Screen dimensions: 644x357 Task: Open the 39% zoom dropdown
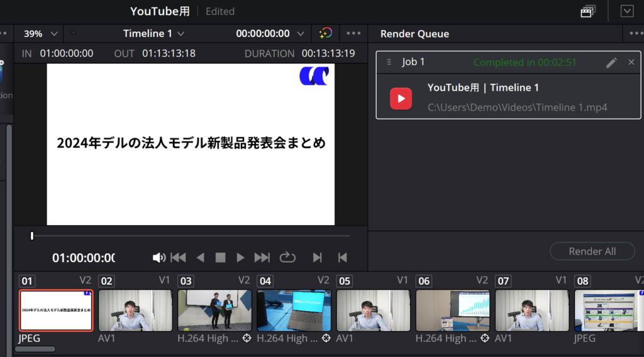tap(41, 34)
